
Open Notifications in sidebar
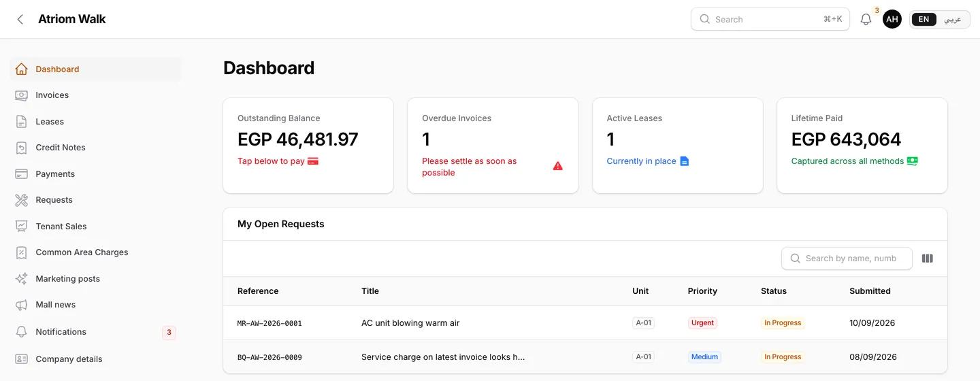tap(96, 331)
